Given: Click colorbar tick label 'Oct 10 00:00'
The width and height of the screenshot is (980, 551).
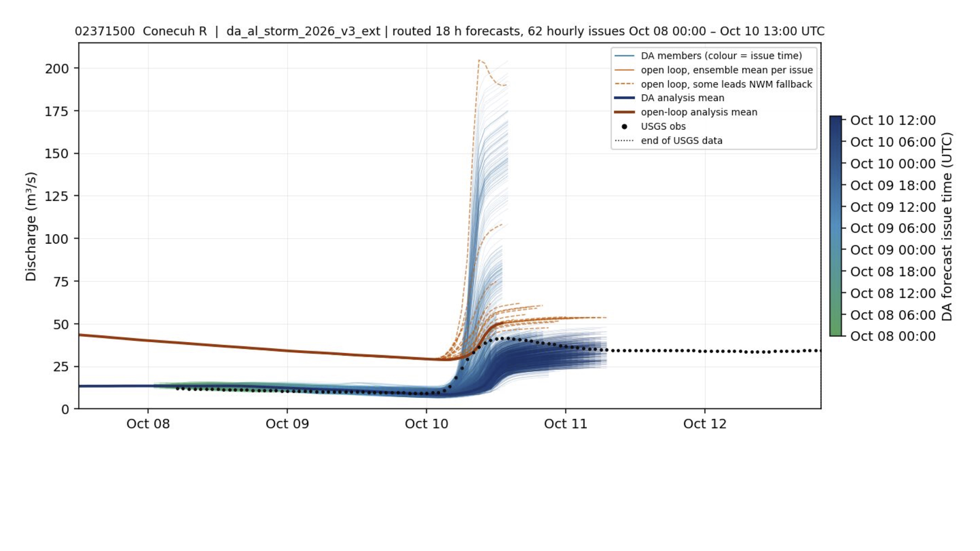Looking at the screenshot, I should tap(893, 164).
